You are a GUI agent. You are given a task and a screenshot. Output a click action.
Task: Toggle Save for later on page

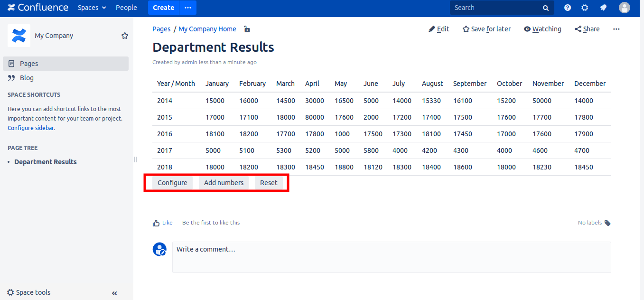point(486,29)
